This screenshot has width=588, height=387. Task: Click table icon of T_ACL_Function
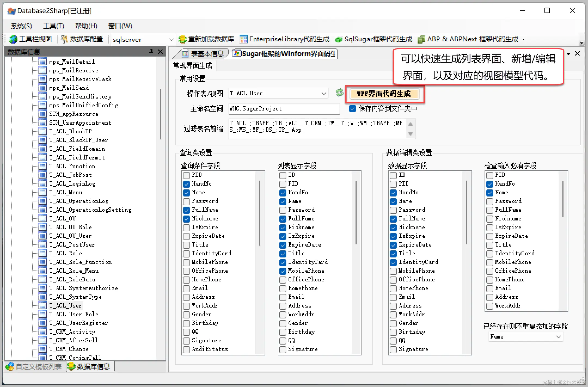click(x=42, y=166)
